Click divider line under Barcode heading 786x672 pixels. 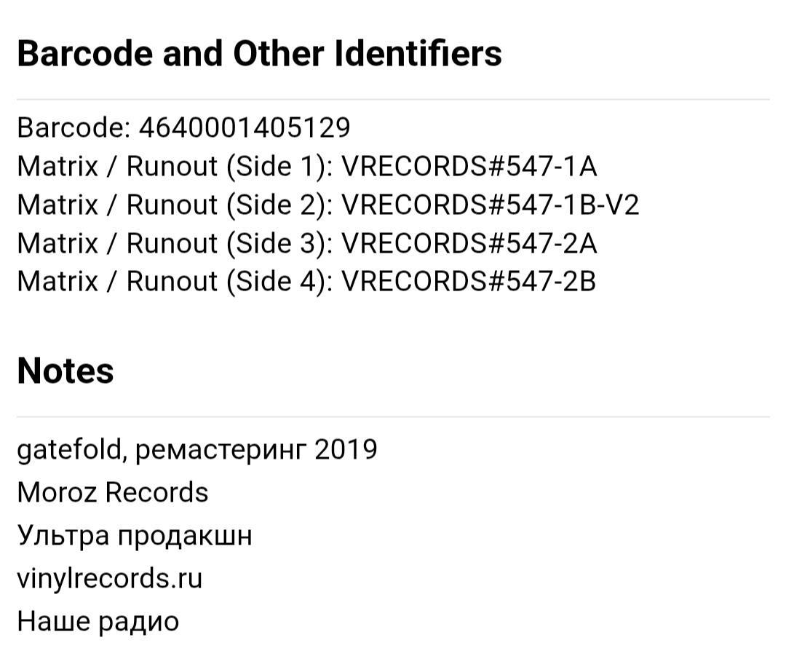pos(393,99)
